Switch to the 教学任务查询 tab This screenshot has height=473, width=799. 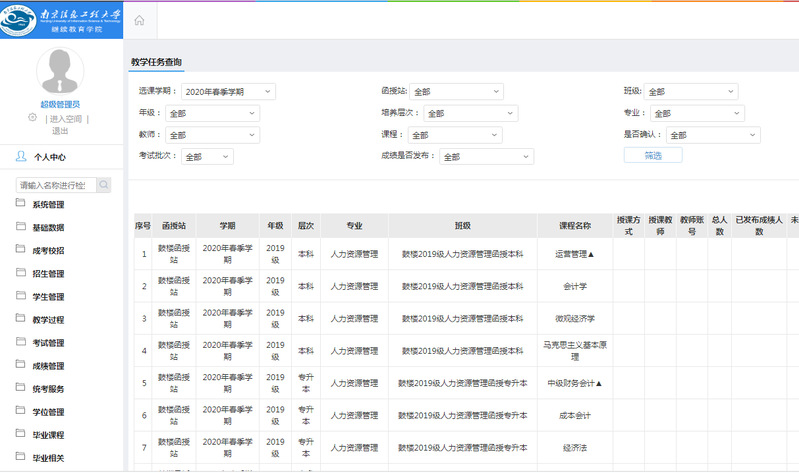coord(157,62)
